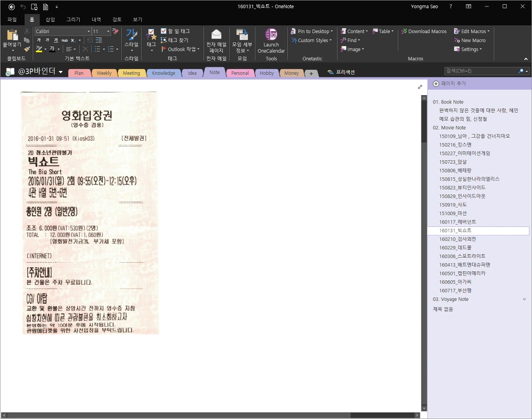Open the Tags gallery icon
This screenshot has height=419, width=532.
coord(151,34)
